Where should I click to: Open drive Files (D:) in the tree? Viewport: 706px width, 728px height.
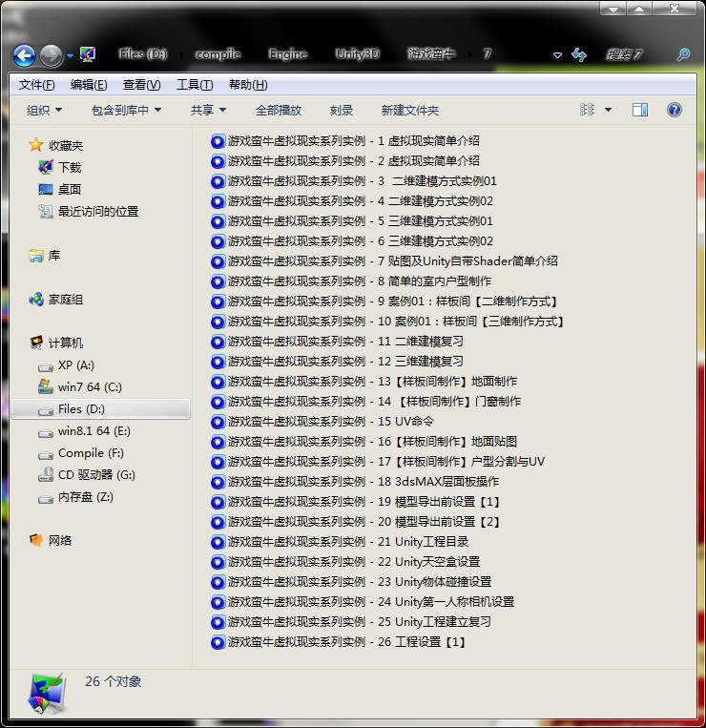point(101,409)
